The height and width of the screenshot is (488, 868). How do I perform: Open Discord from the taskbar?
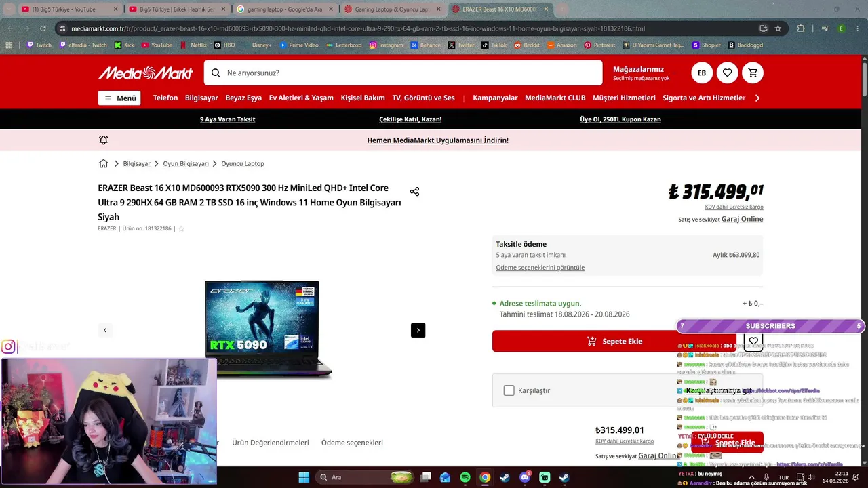[524, 477]
